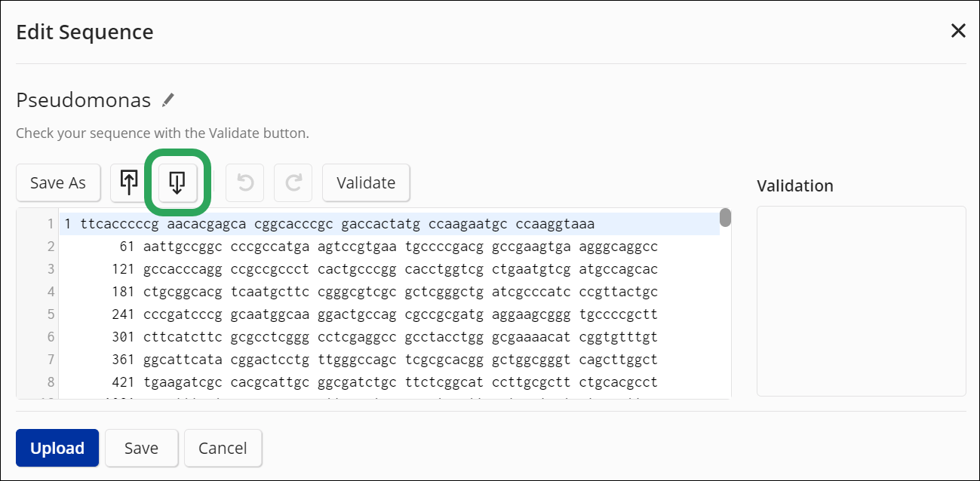The height and width of the screenshot is (481, 980).
Task: Click inside the empty Validation results box
Action: coord(861,300)
